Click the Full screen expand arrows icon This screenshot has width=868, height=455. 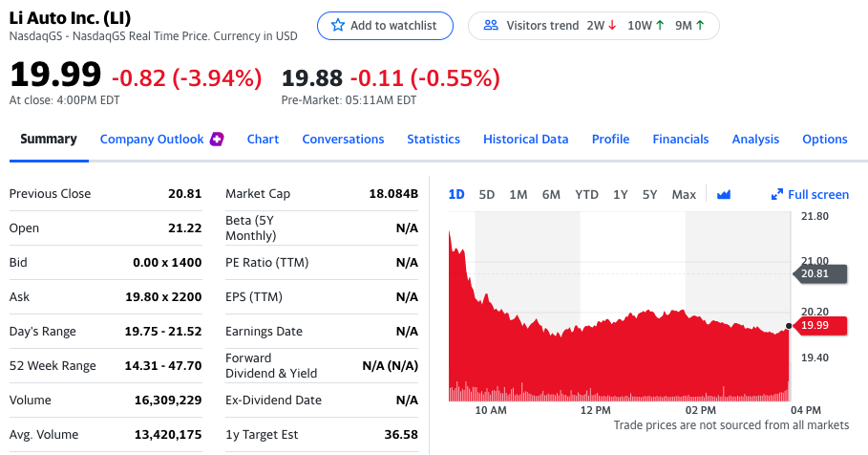pos(777,195)
